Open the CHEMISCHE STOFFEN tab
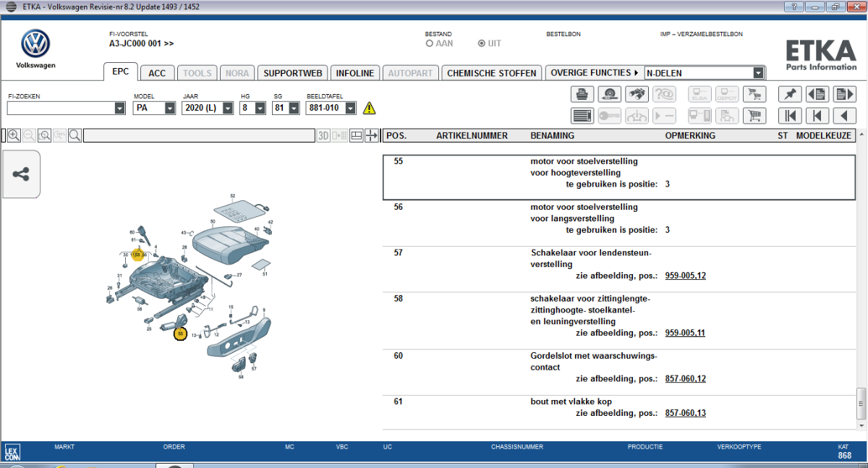The image size is (868, 468). tap(492, 73)
